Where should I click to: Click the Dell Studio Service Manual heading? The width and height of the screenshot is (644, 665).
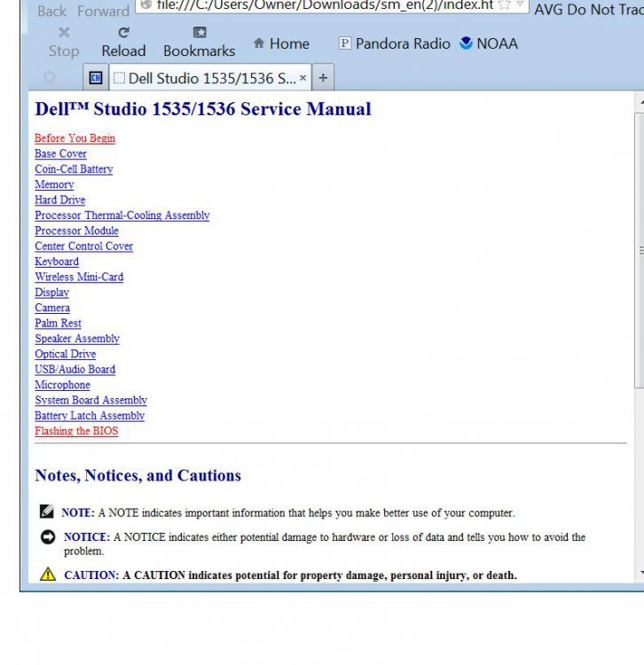[x=203, y=109]
